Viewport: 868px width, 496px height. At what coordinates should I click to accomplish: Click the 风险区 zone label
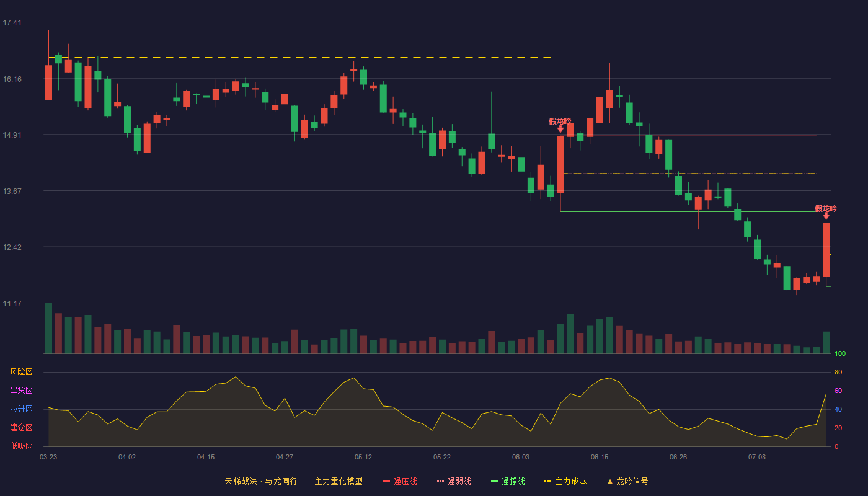click(x=21, y=372)
